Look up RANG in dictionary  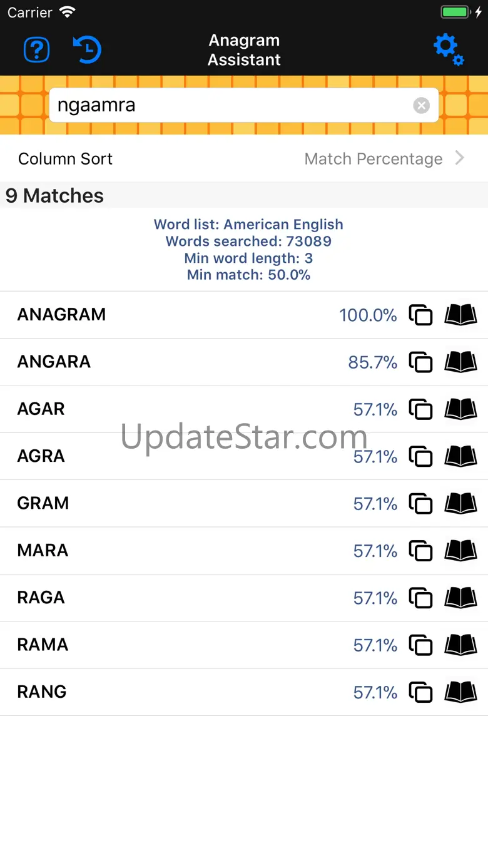point(460,692)
